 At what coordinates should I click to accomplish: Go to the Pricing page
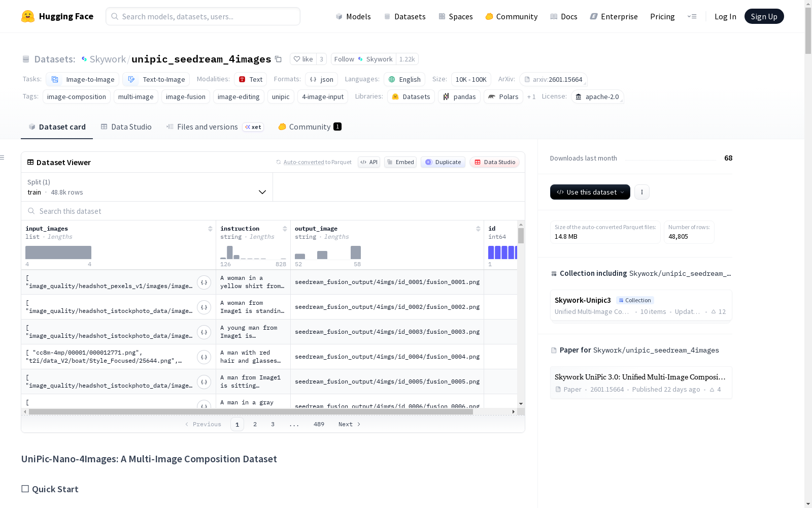point(662,16)
